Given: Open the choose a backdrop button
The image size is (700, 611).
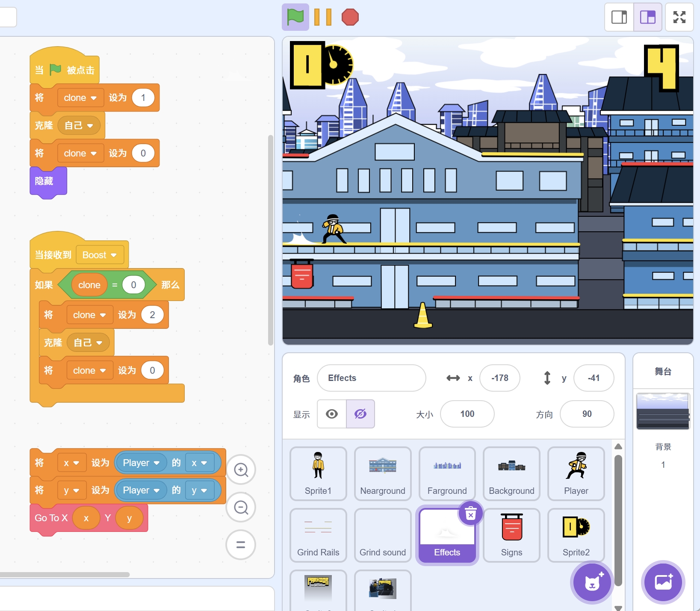Looking at the screenshot, I should (x=663, y=582).
